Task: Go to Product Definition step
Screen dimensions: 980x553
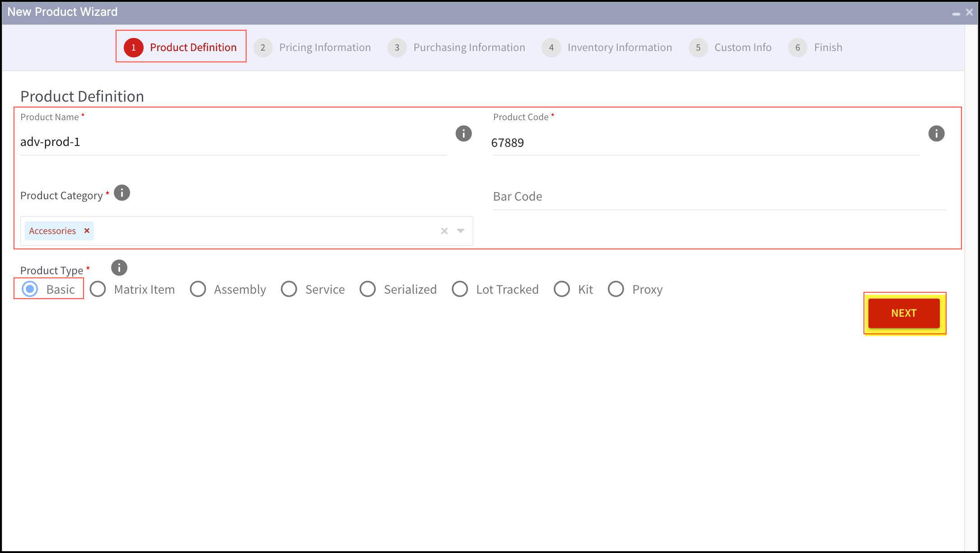Action: click(x=181, y=47)
